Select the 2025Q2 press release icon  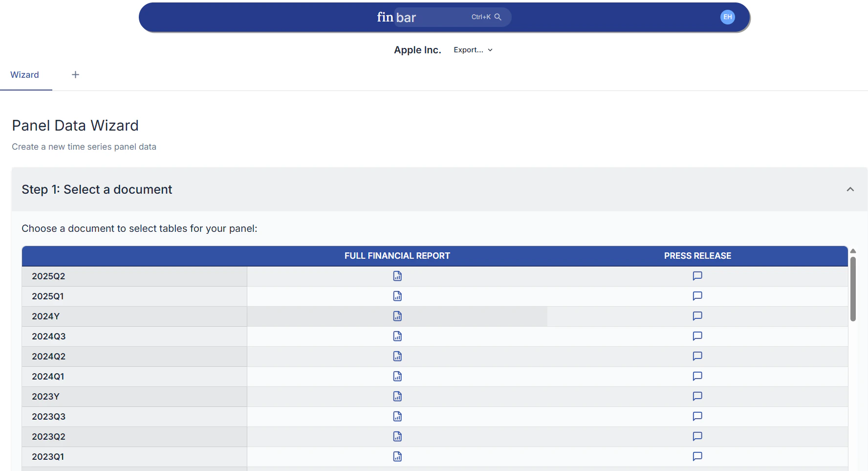point(697,276)
